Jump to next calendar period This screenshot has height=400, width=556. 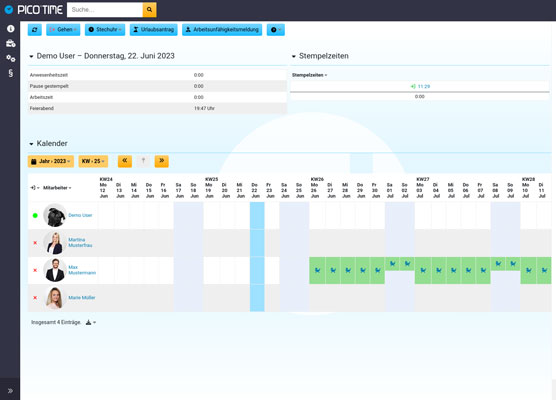click(x=161, y=161)
